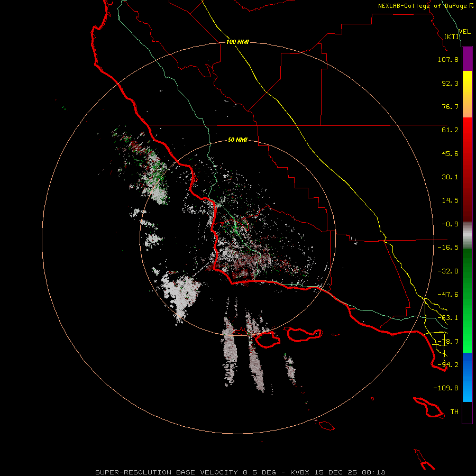Click the Super-Resolution Base Velocity caption

pos(240,472)
